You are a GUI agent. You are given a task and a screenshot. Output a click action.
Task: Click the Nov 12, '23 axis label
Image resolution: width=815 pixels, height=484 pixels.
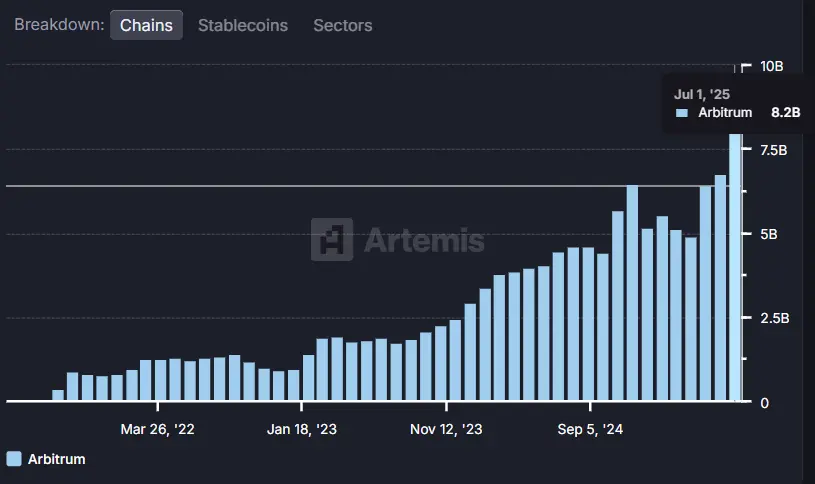pyautogui.click(x=446, y=429)
